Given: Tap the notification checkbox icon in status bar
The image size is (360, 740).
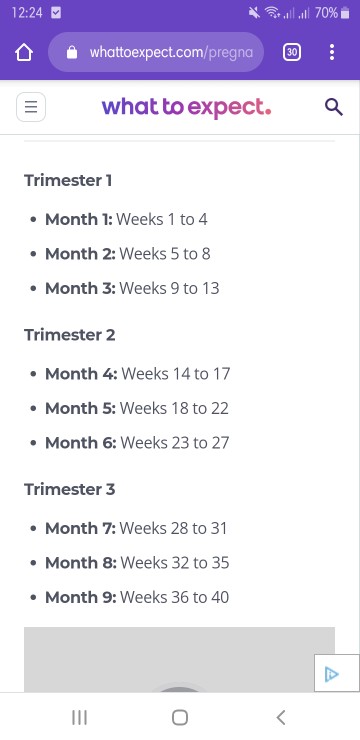Looking at the screenshot, I should 56,13.
